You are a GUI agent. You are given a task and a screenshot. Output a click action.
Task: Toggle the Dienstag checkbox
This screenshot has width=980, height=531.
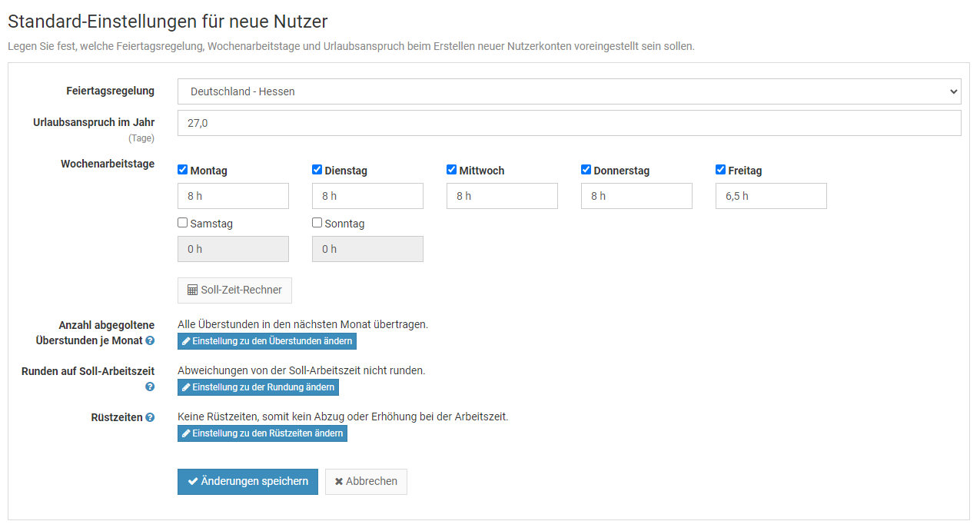[x=317, y=170]
